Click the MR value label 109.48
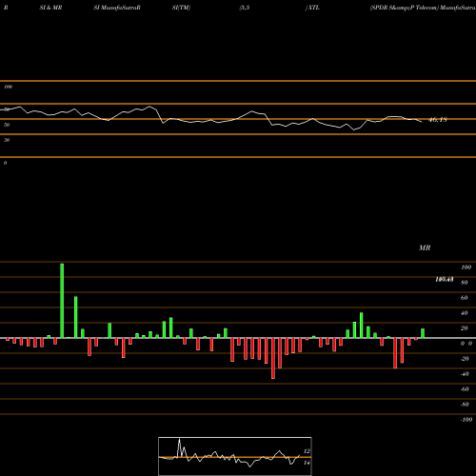 [445, 279]
